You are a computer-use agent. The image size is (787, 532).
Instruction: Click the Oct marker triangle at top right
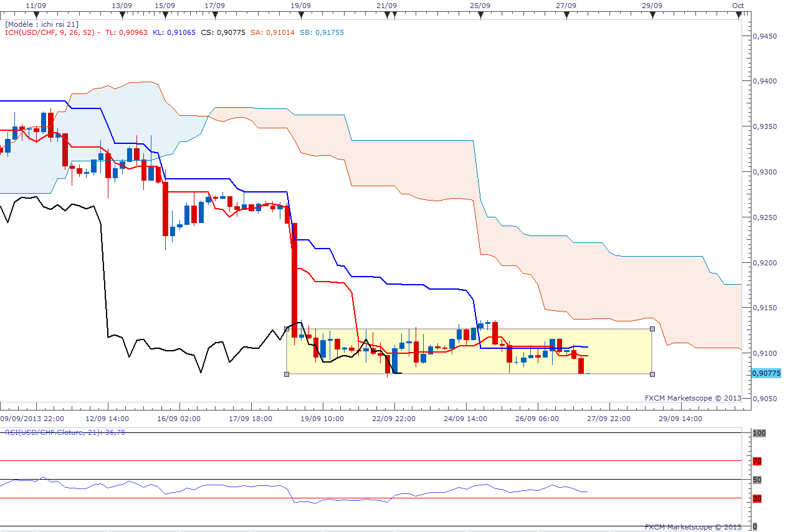click(x=738, y=16)
